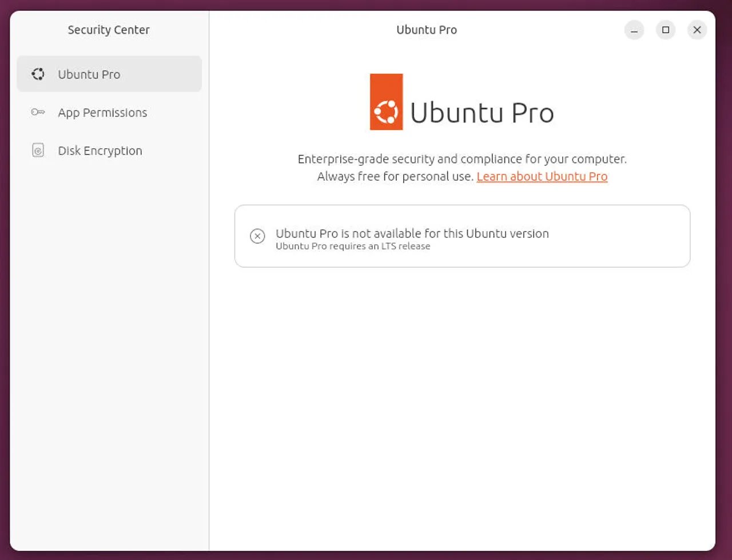Click 'Enterprise-grade security and compliance' description text
The height and width of the screenshot is (560, 732).
(x=462, y=159)
